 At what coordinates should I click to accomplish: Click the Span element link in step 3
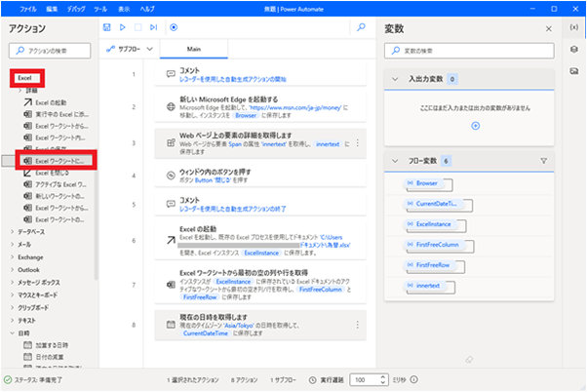[235, 143]
